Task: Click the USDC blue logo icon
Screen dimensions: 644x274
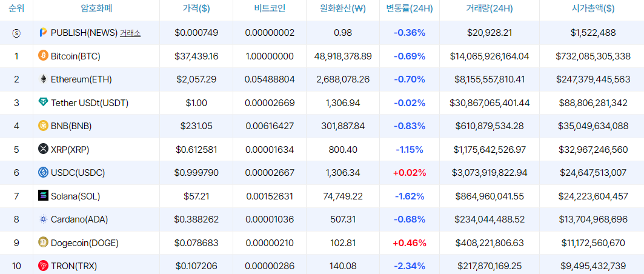Action: coord(43,173)
